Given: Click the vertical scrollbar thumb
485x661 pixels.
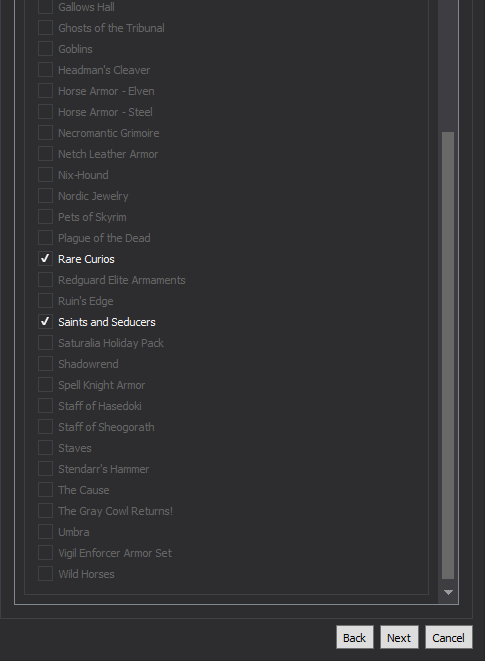Looking at the screenshot, I should tap(448, 355).
